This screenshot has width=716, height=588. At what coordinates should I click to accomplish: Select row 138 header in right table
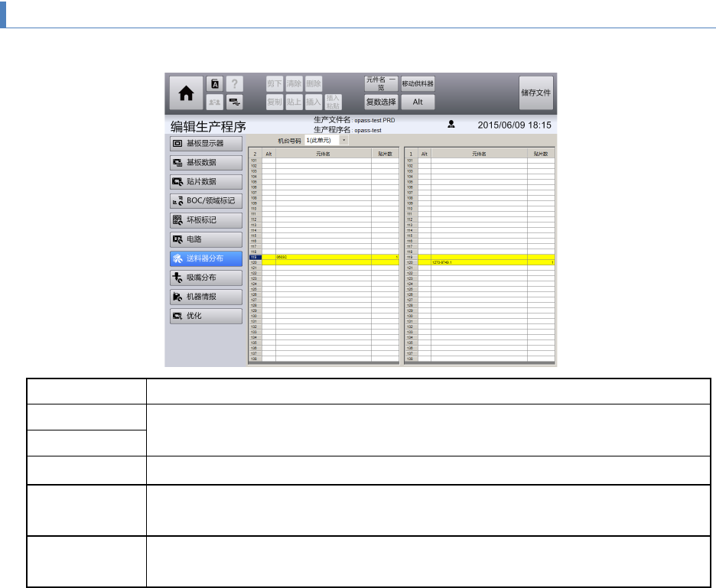pyautogui.click(x=411, y=359)
